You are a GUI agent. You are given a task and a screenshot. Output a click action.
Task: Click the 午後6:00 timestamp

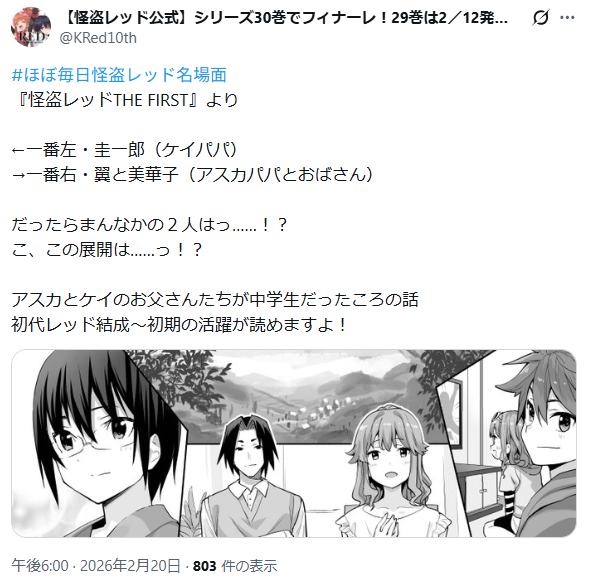(x=40, y=566)
